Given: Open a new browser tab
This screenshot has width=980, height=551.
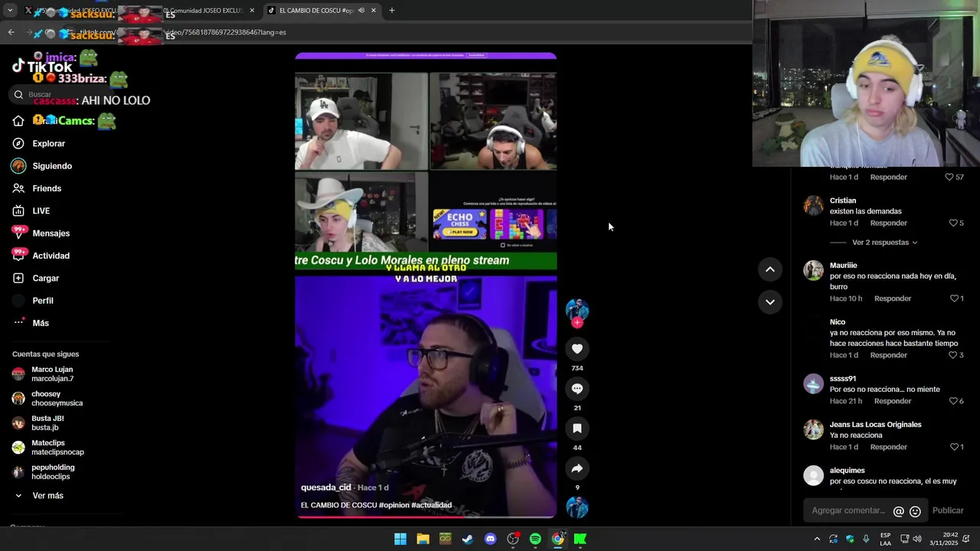Looking at the screenshot, I should (392, 11).
